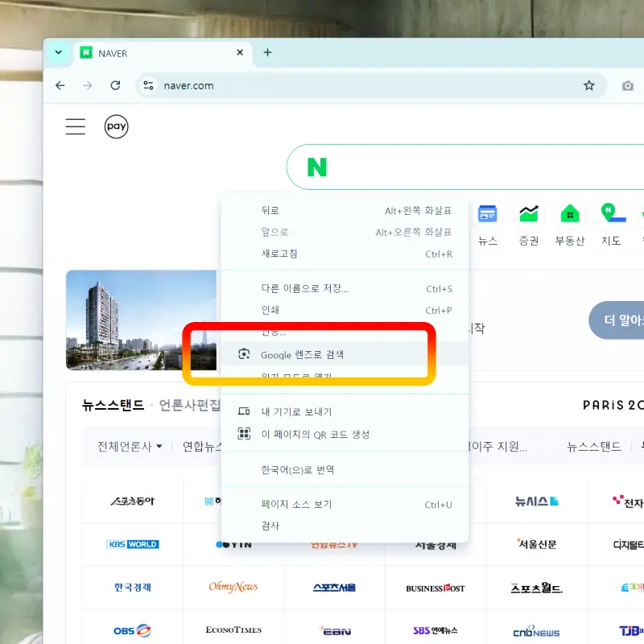The height and width of the screenshot is (644, 644).
Task: Click the camera search icon in address bar
Action: [628, 85]
